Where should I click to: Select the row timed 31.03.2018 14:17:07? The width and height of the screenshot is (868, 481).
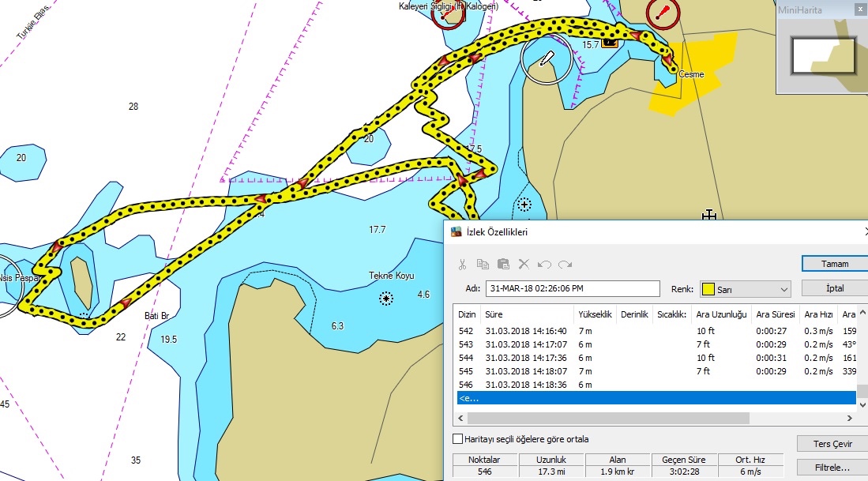click(x=656, y=344)
